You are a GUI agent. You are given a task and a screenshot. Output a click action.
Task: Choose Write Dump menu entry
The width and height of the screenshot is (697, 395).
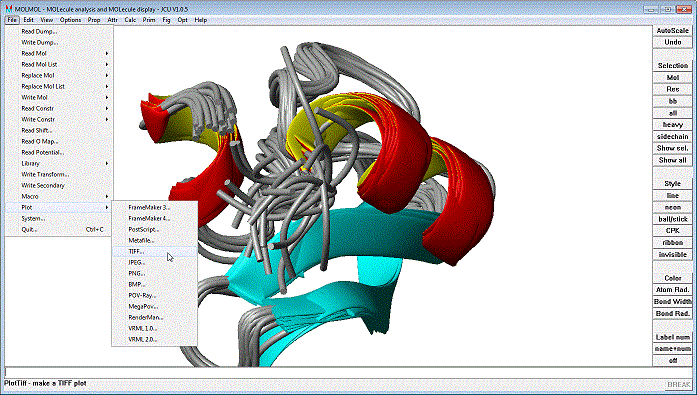(x=59, y=43)
